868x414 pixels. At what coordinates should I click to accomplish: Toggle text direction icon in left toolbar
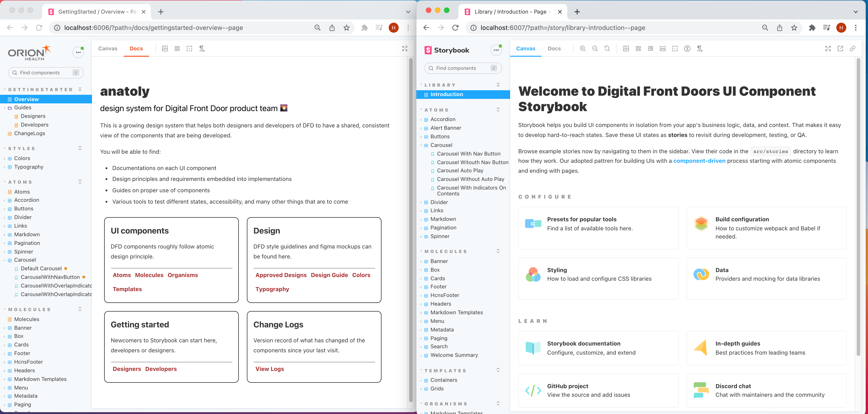click(x=202, y=49)
